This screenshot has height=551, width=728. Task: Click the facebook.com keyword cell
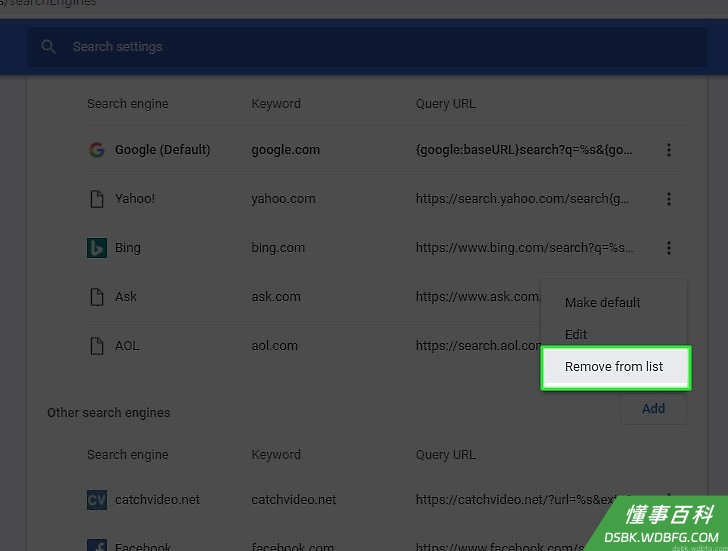[x=292, y=546]
